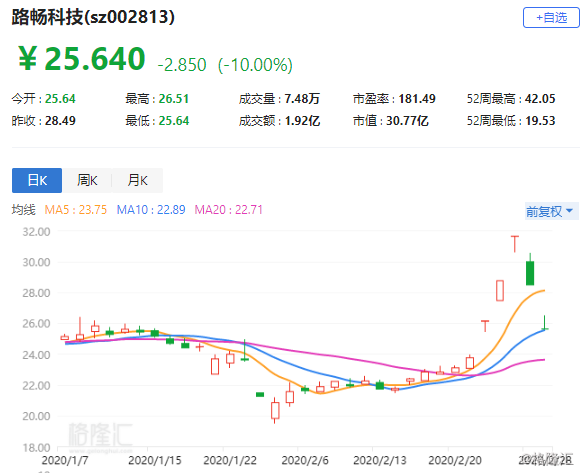Click the 最高 value 26.51
Viewport: 581px width, 473px height.
(174, 99)
